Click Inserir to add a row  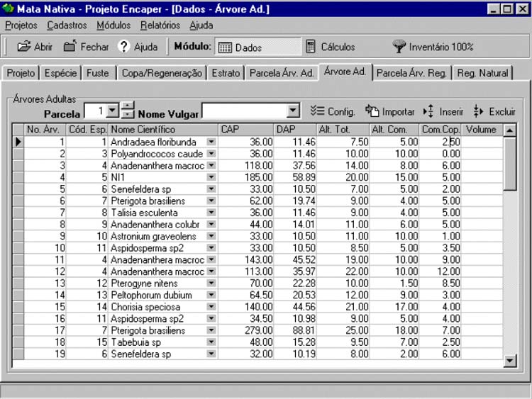click(428, 111)
